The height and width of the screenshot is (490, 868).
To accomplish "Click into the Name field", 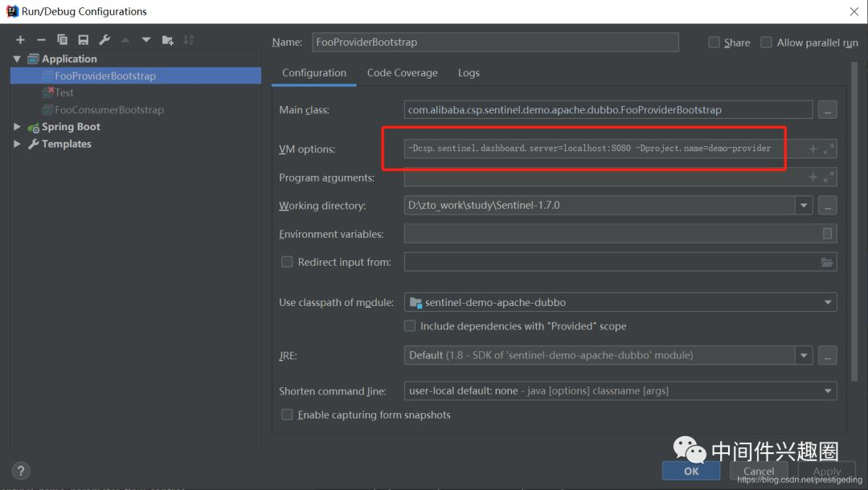I will (495, 42).
